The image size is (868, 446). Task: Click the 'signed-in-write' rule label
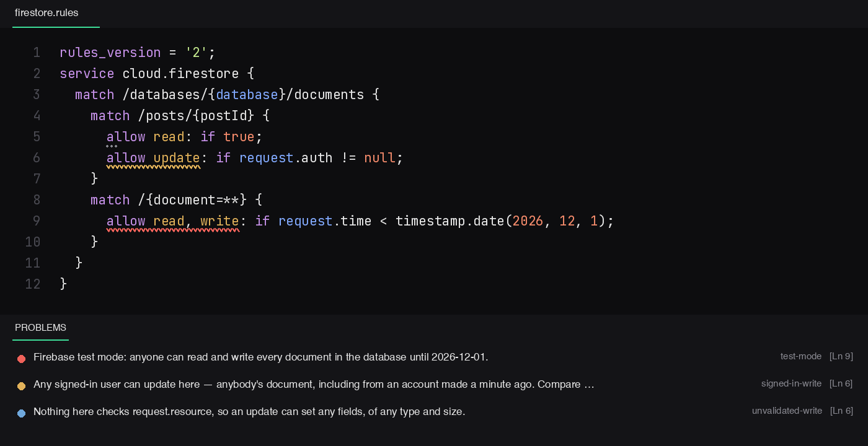point(792,383)
